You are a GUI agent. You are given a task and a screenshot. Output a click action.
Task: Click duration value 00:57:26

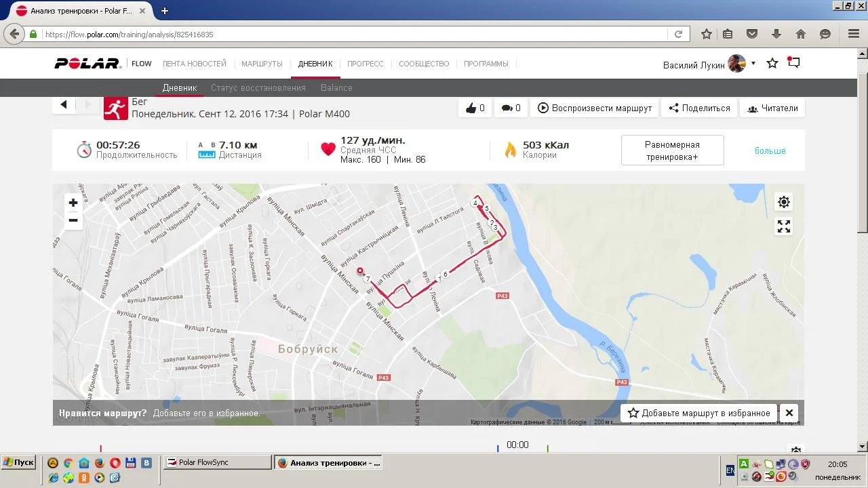click(118, 145)
